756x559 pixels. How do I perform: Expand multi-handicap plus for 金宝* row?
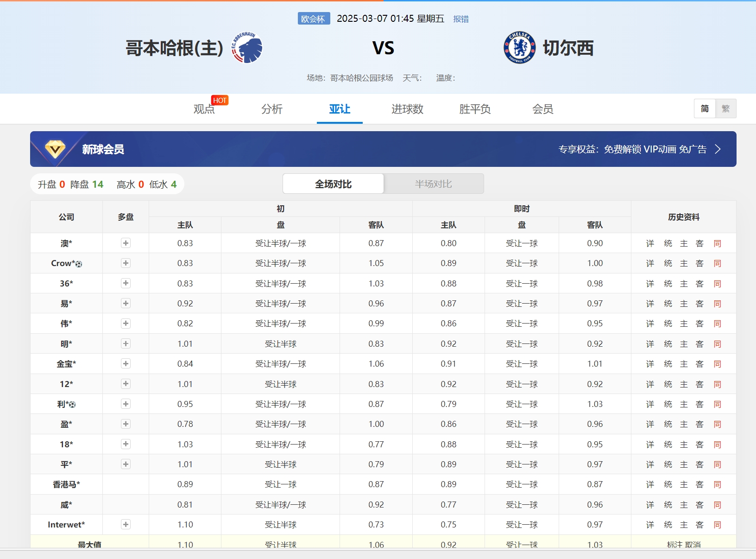coord(126,363)
